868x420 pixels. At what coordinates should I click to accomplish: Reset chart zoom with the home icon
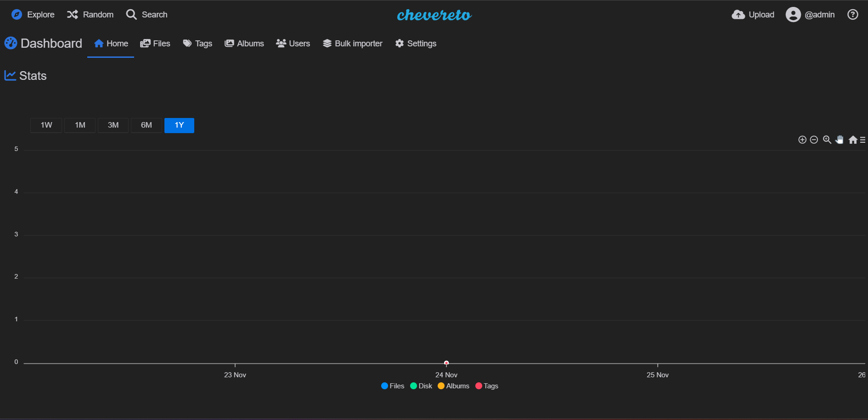coord(853,140)
